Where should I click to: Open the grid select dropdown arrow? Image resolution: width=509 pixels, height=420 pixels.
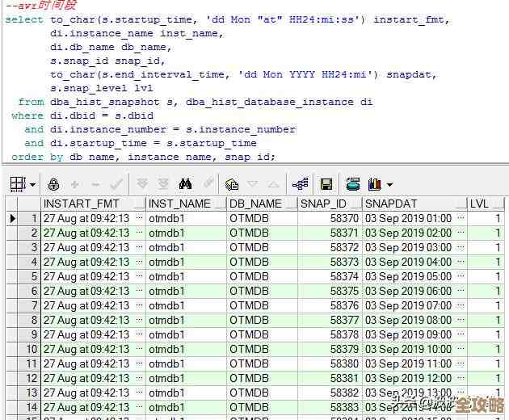(32, 184)
